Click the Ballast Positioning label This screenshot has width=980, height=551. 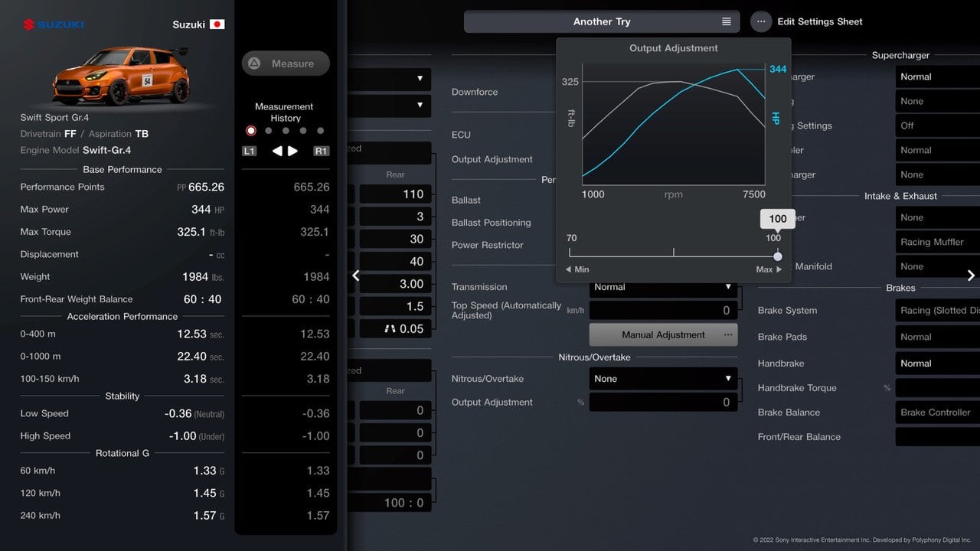point(492,223)
